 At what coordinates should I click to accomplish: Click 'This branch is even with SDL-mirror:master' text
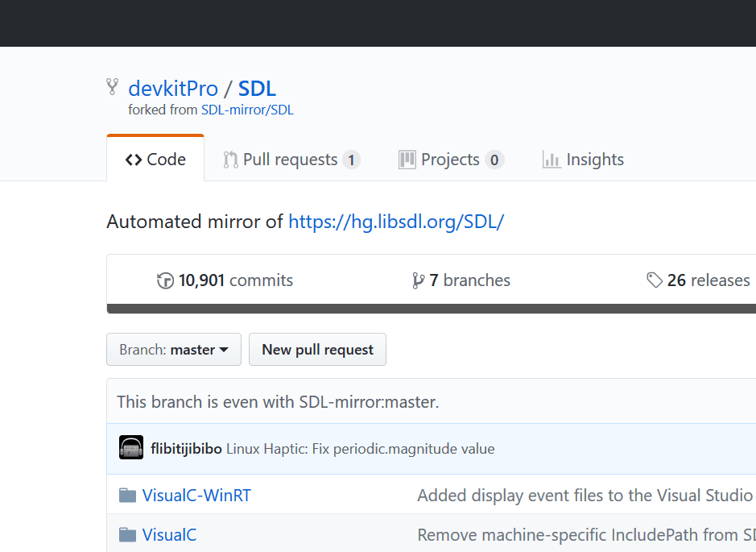(278, 402)
